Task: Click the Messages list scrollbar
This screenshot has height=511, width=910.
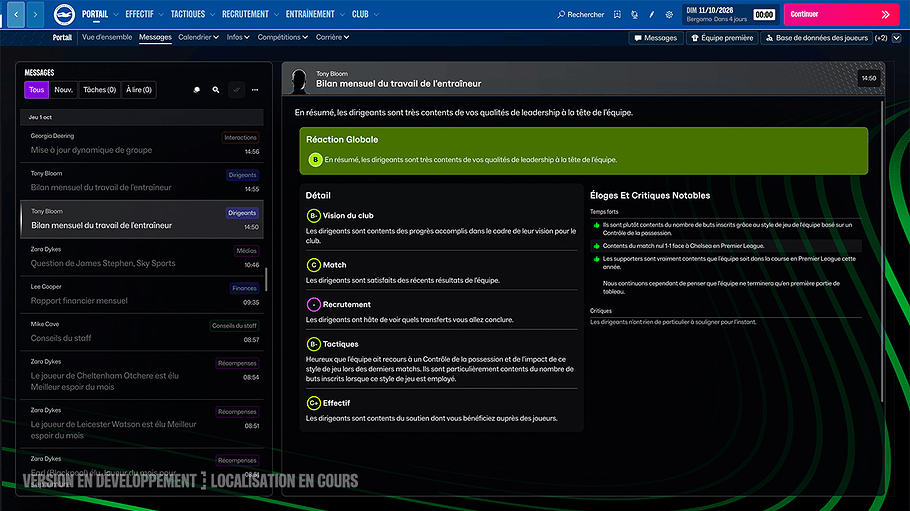Action: tap(266, 279)
